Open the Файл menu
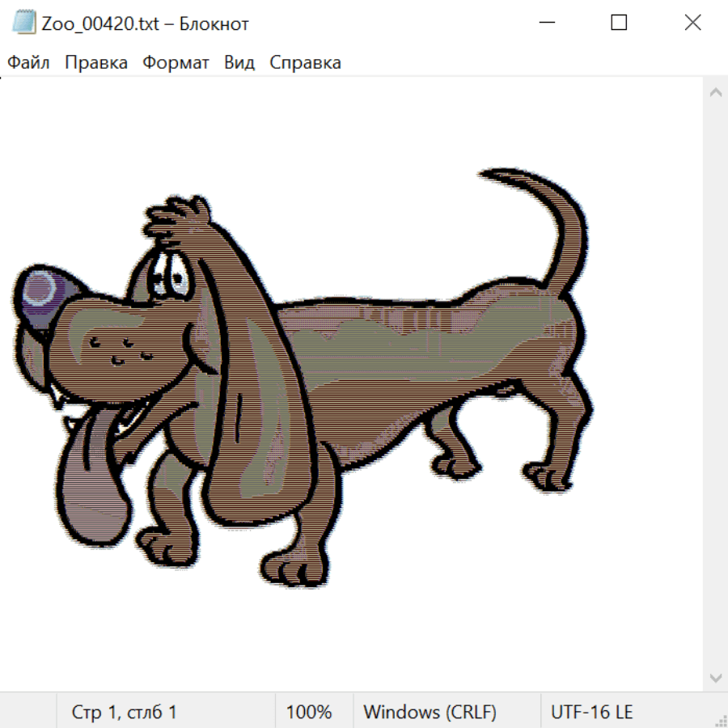This screenshot has width=728, height=728. click(x=28, y=63)
